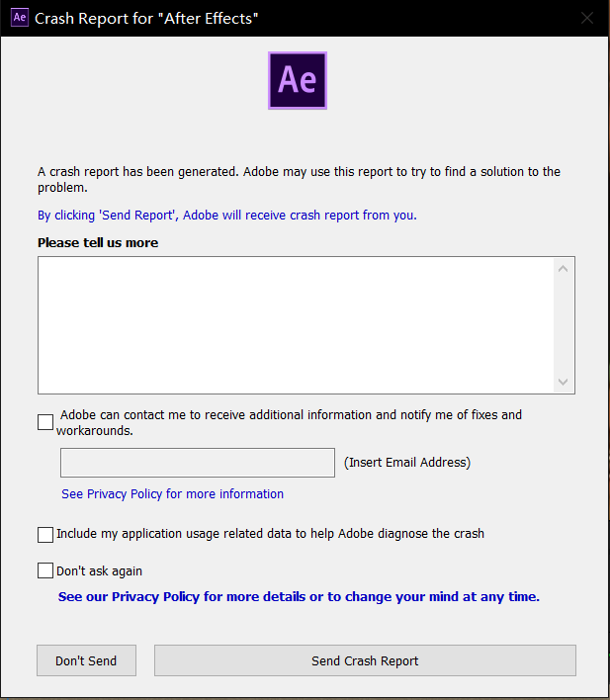This screenshot has height=700, width=610.
Task: Focus the email address input field
Action: [x=198, y=463]
